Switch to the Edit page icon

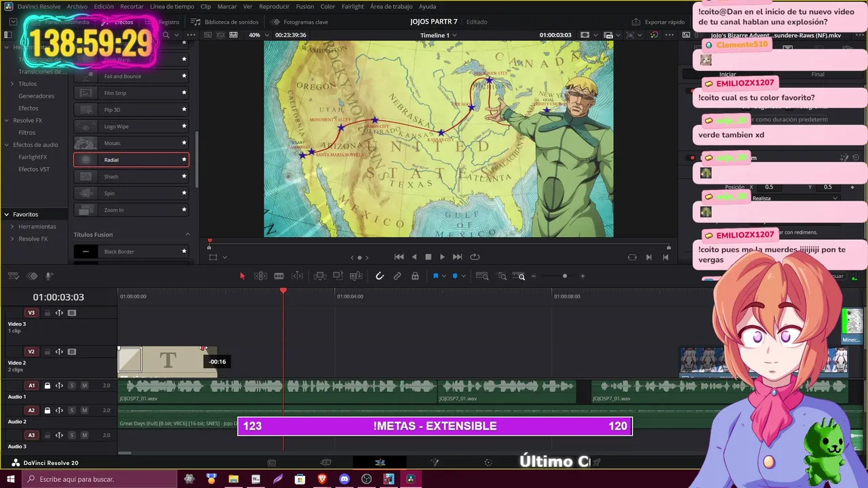point(380,462)
